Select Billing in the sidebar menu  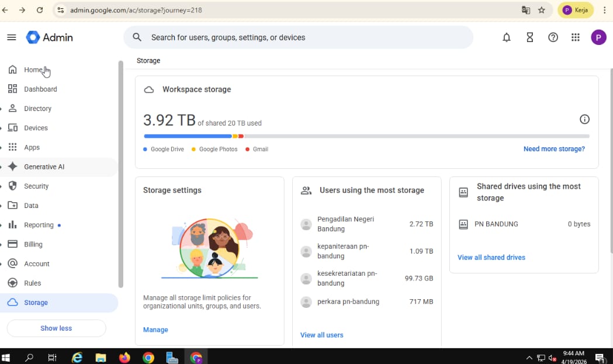[33, 244]
